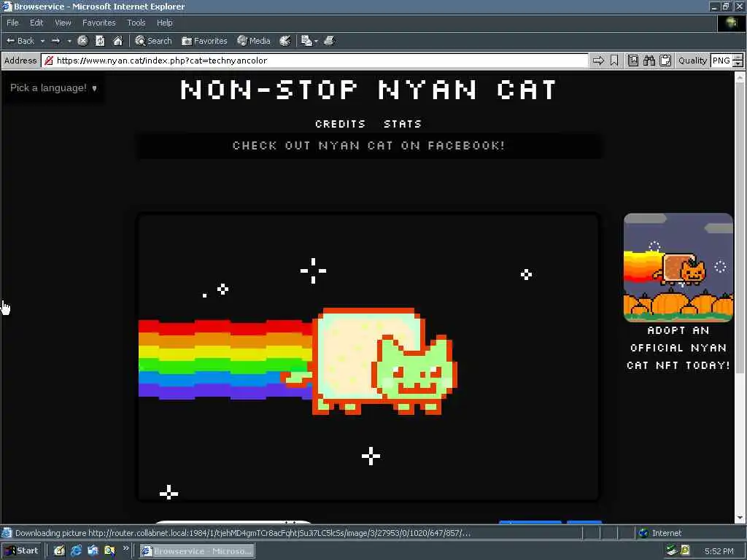Click the bookmarks book icon
The image size is (747, 560).
point(633,61)
